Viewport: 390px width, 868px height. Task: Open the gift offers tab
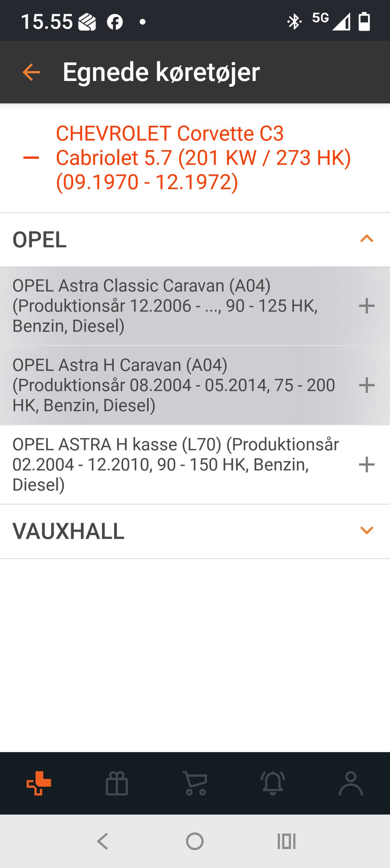pyautogui.click(x=117, y=783)
